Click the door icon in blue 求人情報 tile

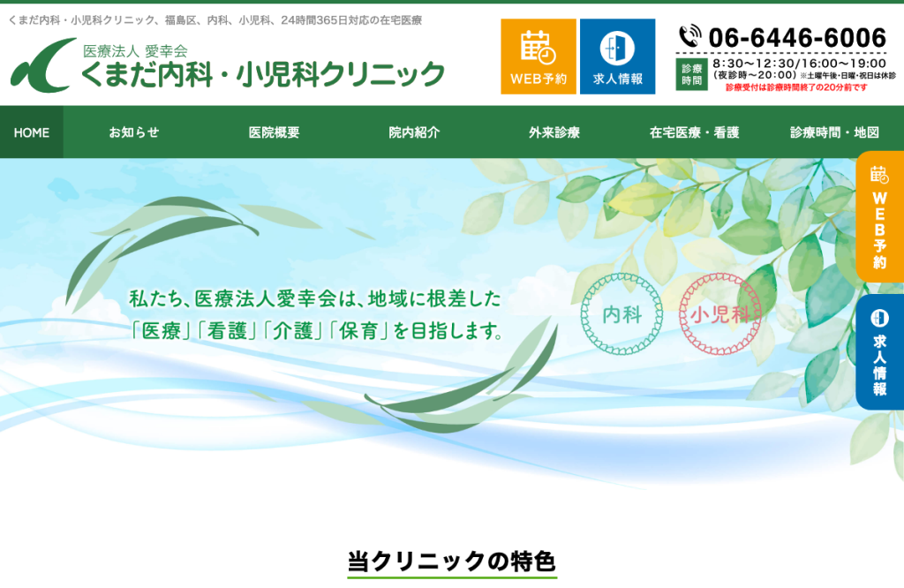[617, 49]
